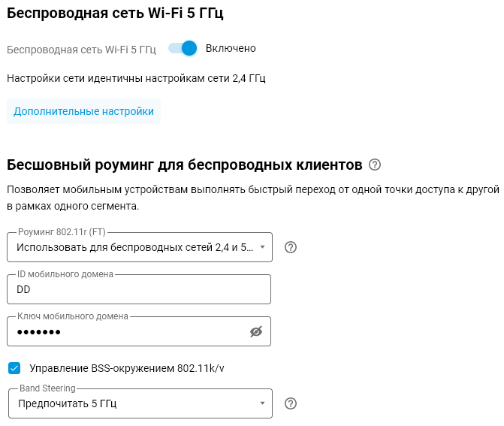Image resolution: width=504 pixels, height=426 pixels.
Task: Click the Управление BSS-окружением 802.11k/v label
Action: (127, 368)
